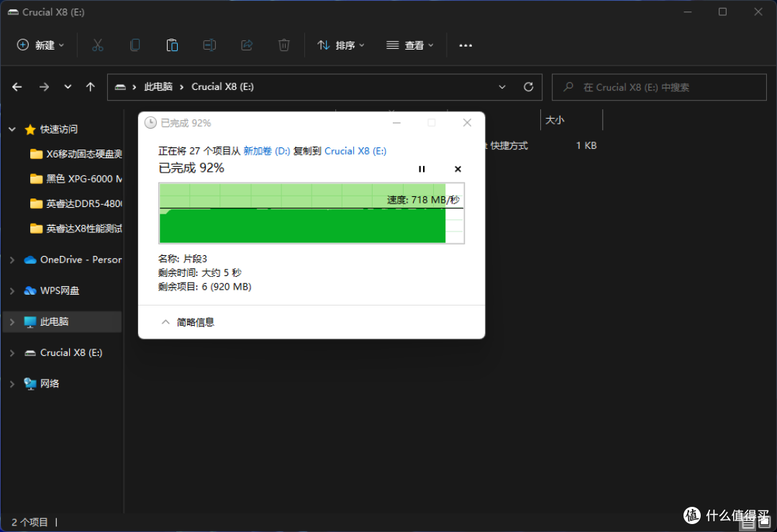
Task: Open recent locations dropdown chevron
Action: 68,87
